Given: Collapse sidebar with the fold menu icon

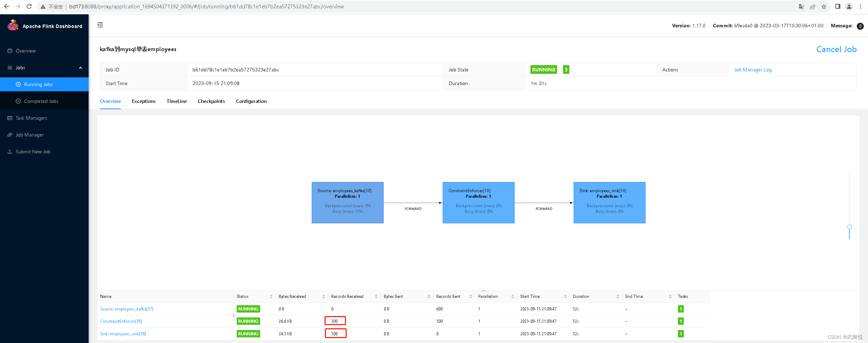Looking at the screenshot, I should 100,25.
